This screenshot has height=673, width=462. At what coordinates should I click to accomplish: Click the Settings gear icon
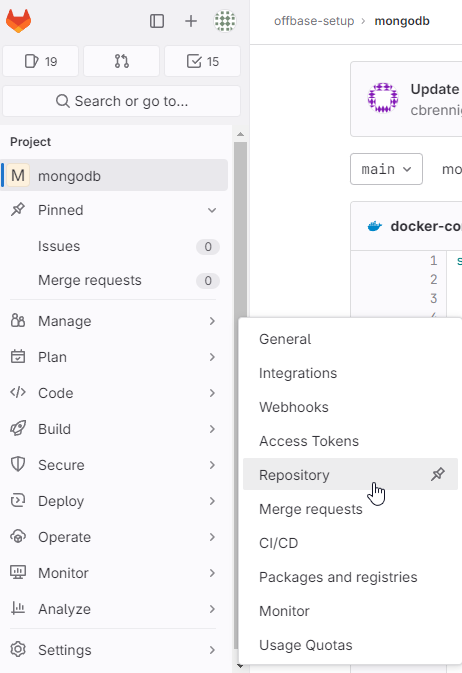[18, 649]
